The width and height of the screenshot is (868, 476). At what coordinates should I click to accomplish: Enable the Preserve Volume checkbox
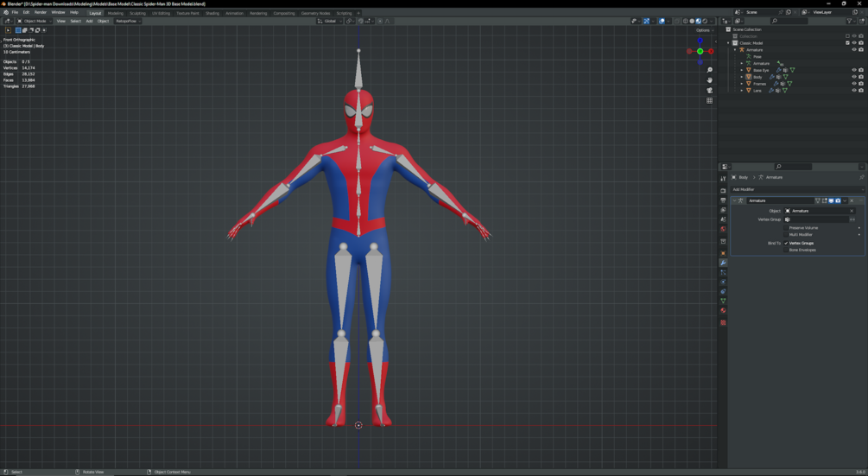point(787,228)
